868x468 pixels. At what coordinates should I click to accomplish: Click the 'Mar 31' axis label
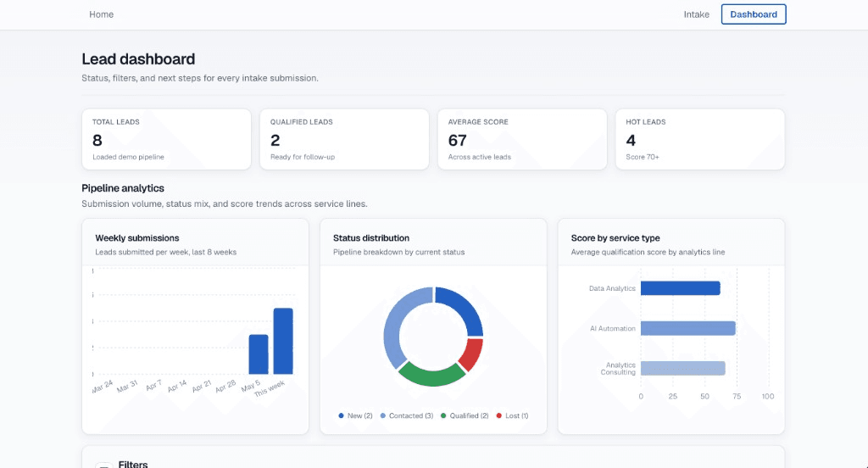click(127, 386)
